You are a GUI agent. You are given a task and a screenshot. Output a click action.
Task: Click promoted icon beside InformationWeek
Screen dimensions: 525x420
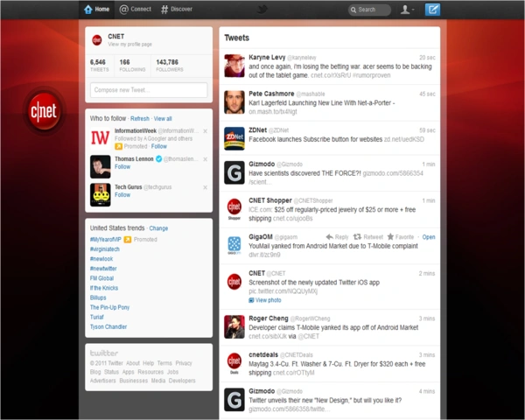pos(118,146)
